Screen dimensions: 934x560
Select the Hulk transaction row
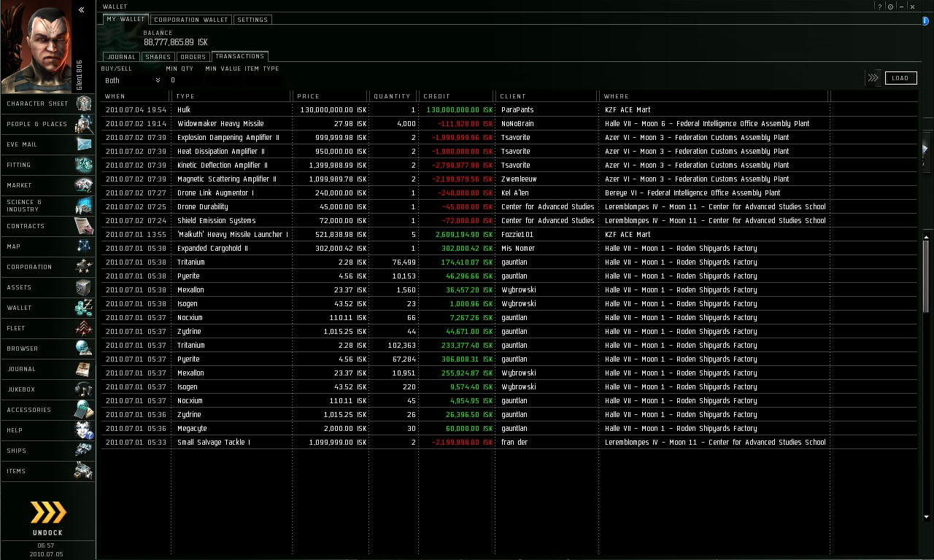pos(509,110)
